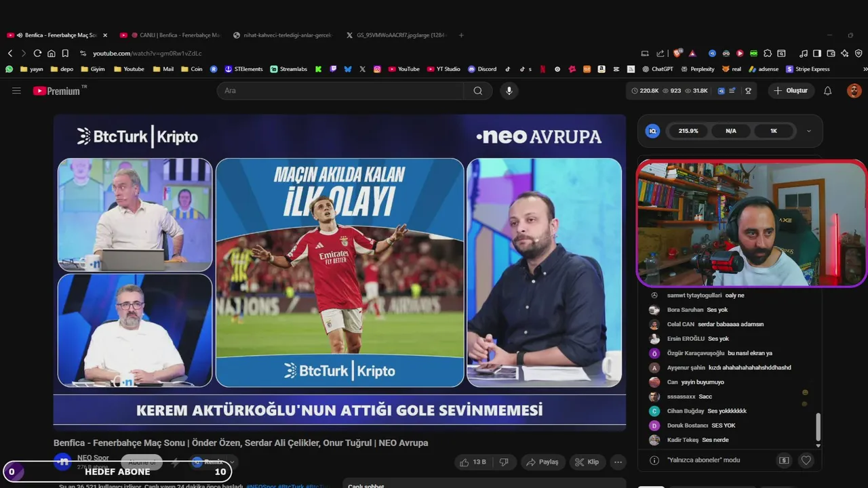Open the Discord bookmark
The height and width of the screenshot is (488, 868).
pyautogui.click(x=482, y=69)
